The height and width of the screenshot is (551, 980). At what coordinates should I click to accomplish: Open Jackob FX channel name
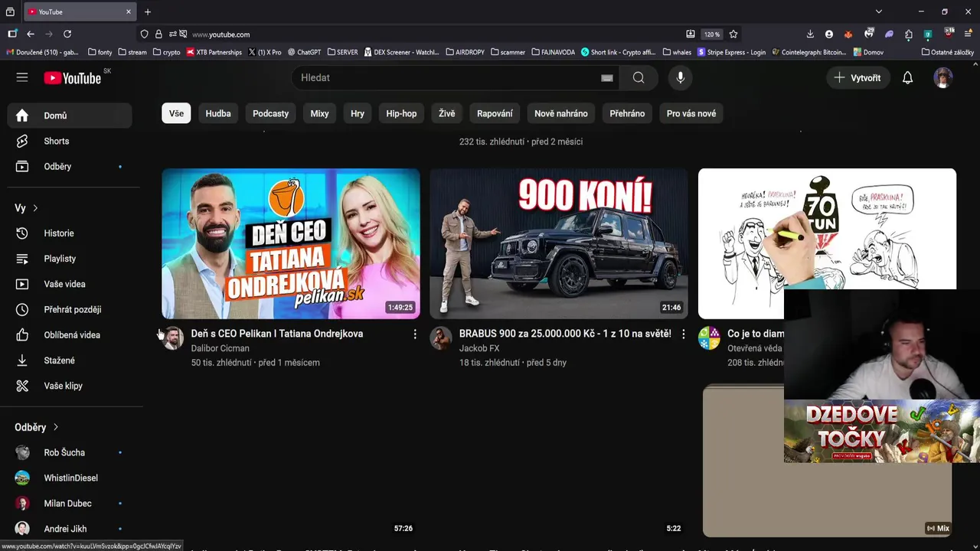click(479, 348)
